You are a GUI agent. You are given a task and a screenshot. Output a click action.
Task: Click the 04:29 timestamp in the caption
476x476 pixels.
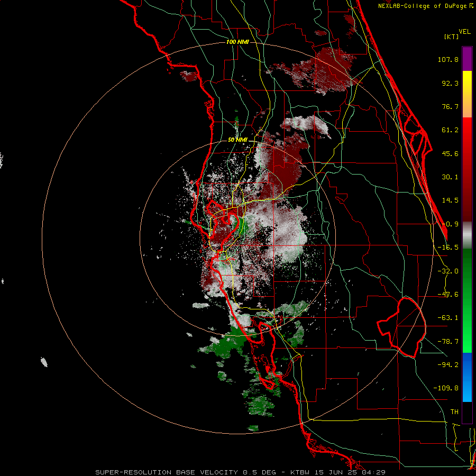374,472
